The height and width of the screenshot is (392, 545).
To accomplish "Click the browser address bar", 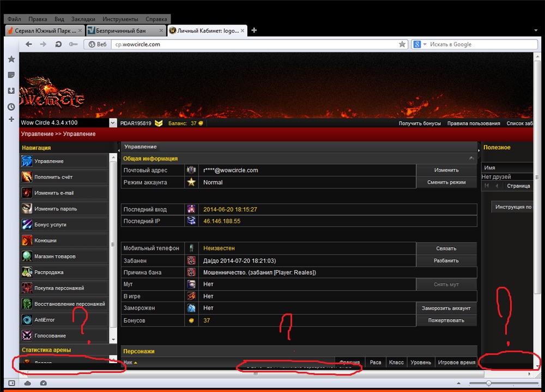I will (257, 44).
